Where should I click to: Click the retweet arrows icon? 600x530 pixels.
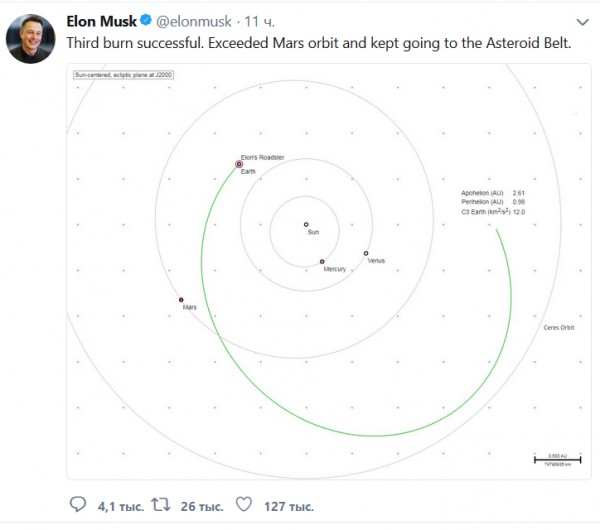click(x=160, y=505)
